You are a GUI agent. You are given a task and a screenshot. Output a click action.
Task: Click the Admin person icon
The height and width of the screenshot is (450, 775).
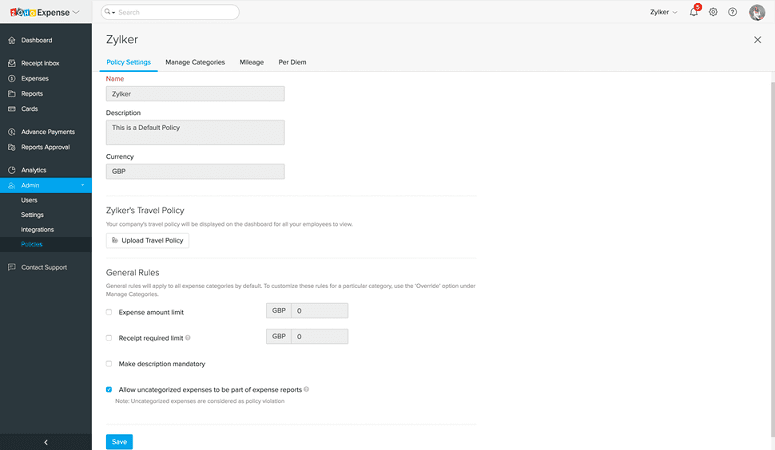[x=12, y=185]
